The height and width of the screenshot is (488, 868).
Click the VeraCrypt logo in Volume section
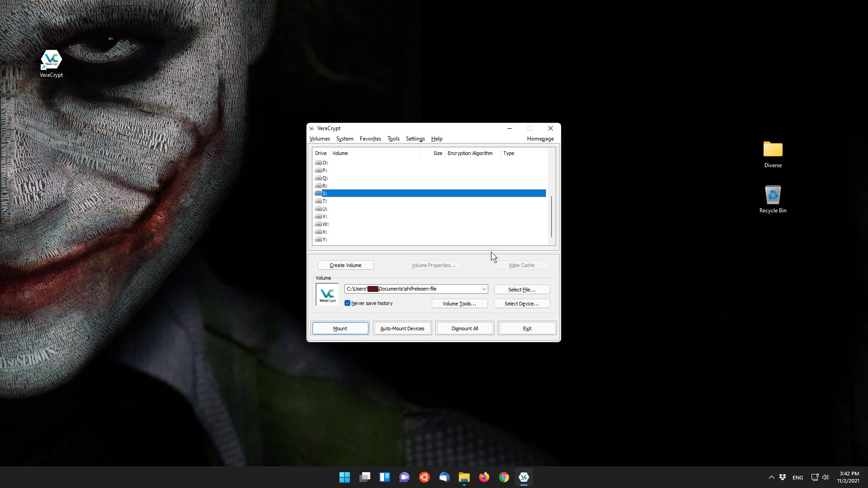coord(327,295)
